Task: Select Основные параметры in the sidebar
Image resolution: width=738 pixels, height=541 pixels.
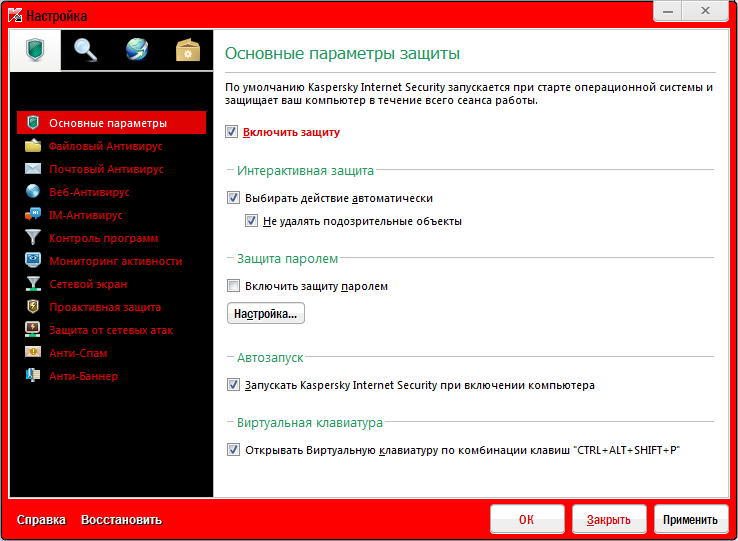Action: click(112, 123)
